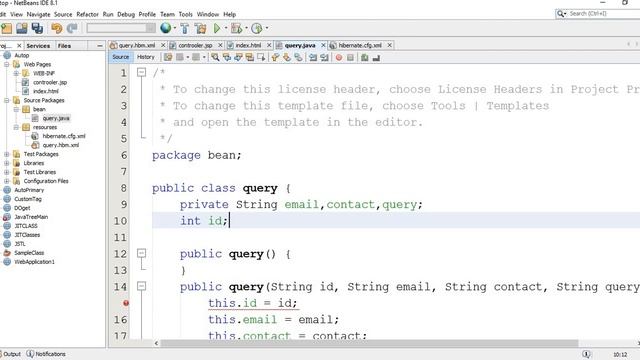This screenshot has width=640, height=360.
Task: Toggle Bookmark on current line
Action: click(298, 58)
